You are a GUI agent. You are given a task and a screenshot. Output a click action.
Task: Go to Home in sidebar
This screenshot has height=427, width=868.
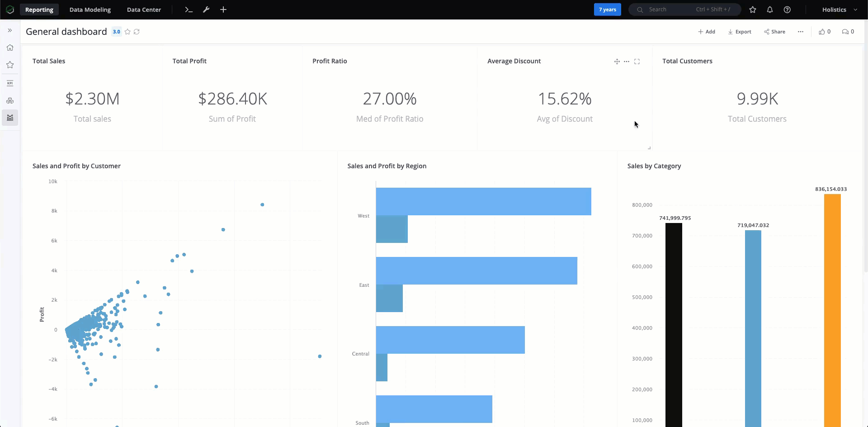[10, 47]
